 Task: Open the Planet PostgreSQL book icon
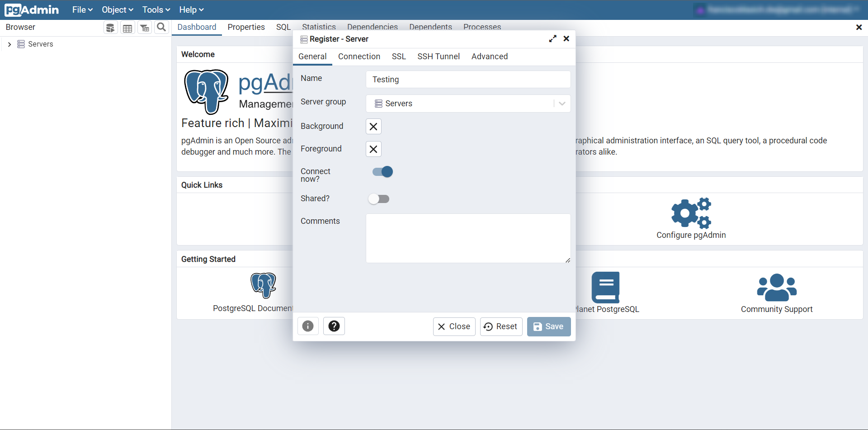click(605, 287)
